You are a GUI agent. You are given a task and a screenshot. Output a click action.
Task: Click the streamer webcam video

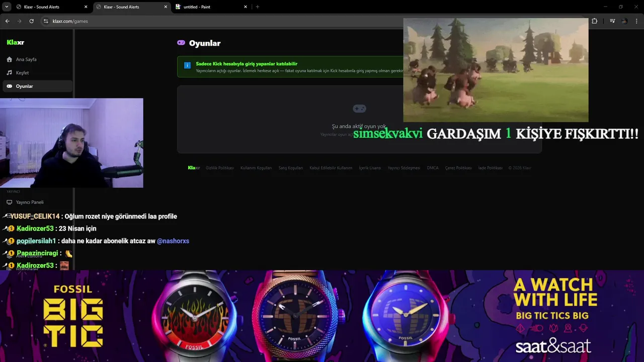71,143
